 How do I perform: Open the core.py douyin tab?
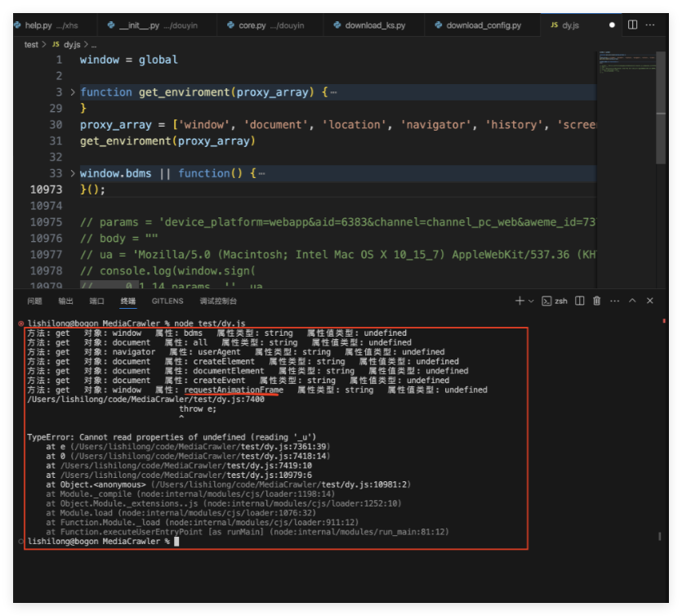pyautogui.click(x=270, y=25)
